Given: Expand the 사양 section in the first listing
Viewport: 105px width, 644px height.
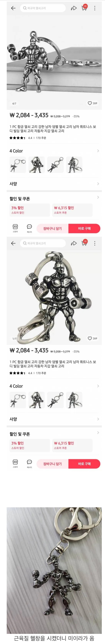Looking at the screenshot, I should point(54,184).
